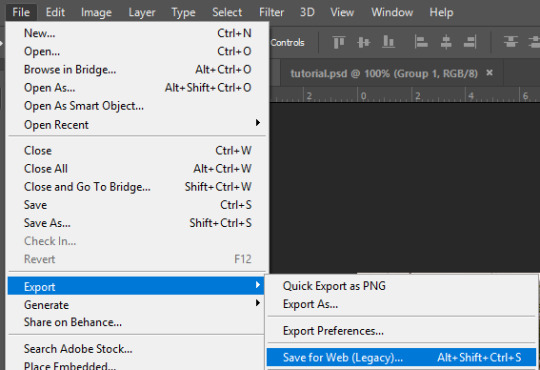Click the Align right edges icon
Screen dimensions: 540x370
pyautogui.click(x=470, y=42)
